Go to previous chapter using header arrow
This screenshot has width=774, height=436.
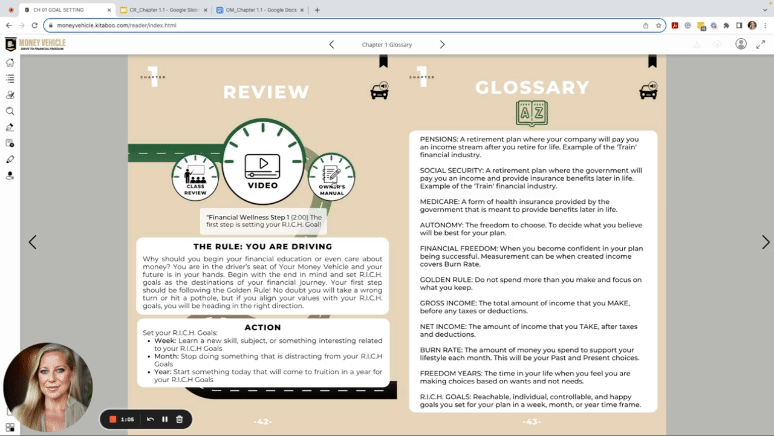(332, 44)
